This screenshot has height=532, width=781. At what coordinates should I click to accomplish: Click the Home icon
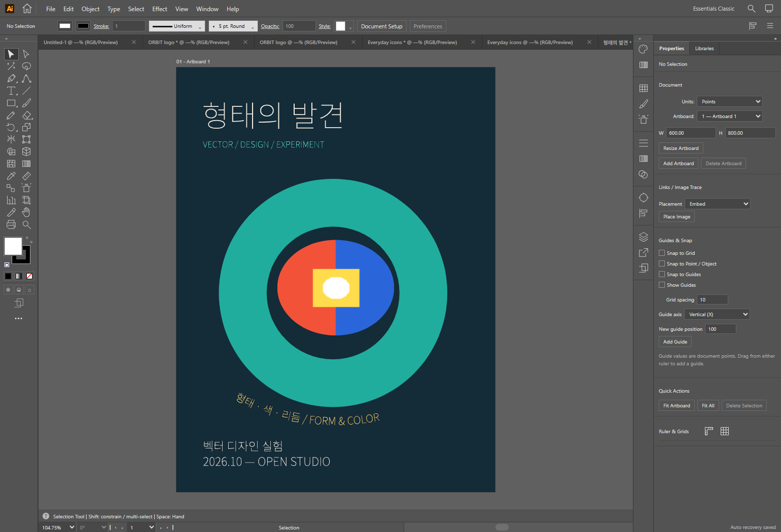coord(27,9)
